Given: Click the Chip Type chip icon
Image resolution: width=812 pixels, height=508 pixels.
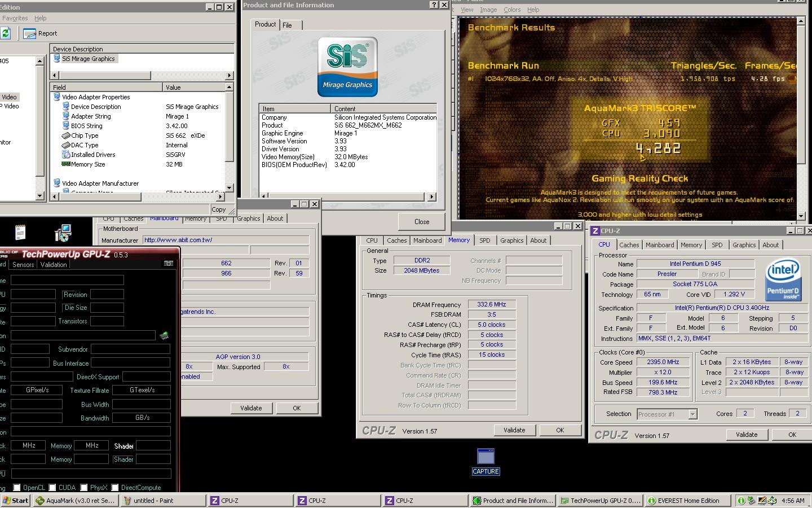Looking at the screenshot, I should coord(66,135).
